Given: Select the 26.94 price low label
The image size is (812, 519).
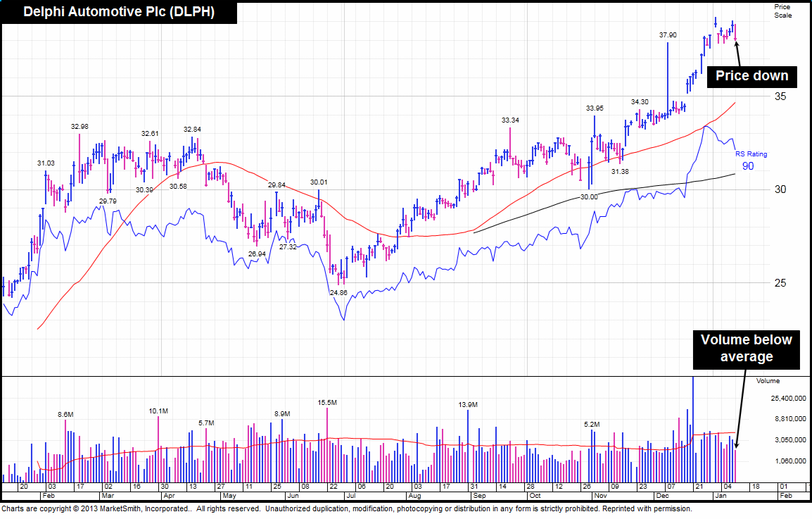Looking at the screenshot, I should 257,254.
